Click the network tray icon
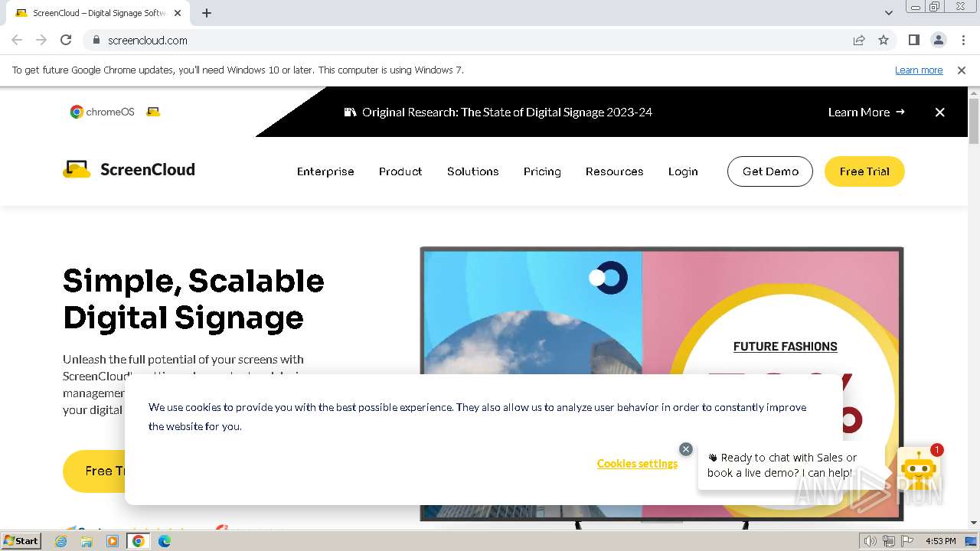Viewport: 980px width, 551px height. 888,541
